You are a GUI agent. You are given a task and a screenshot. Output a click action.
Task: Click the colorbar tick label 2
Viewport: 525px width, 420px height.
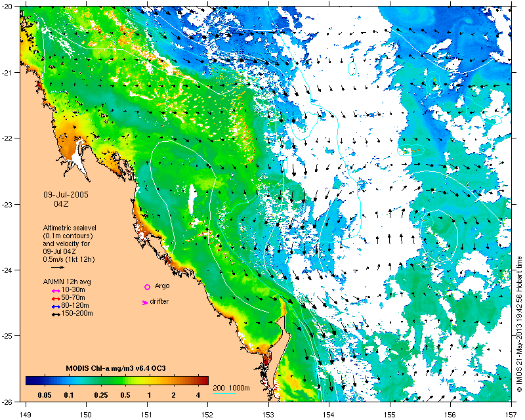click(x=173, y=395)
